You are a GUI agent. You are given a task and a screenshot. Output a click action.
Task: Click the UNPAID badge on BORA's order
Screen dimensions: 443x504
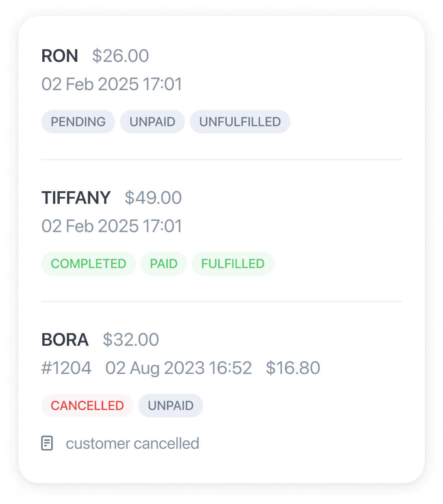(x=171, y=406)
